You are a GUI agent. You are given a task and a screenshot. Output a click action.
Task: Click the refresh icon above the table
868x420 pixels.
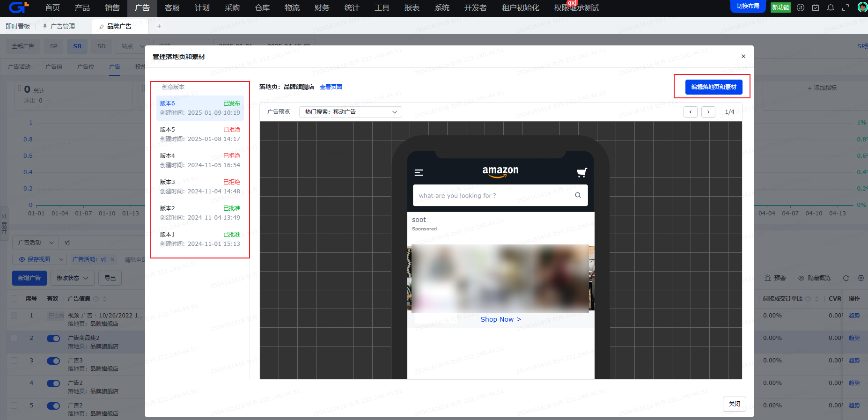pyautogui.click(x=846, y=278)
